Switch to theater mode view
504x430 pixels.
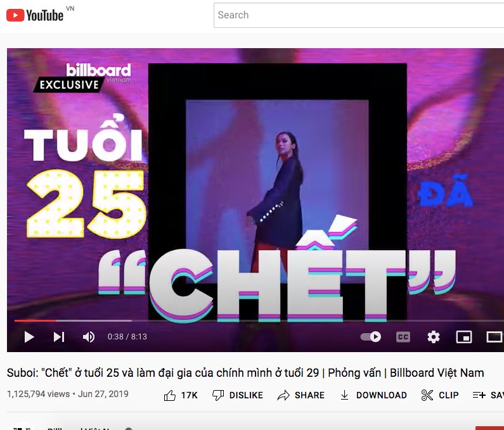(494, 337)
